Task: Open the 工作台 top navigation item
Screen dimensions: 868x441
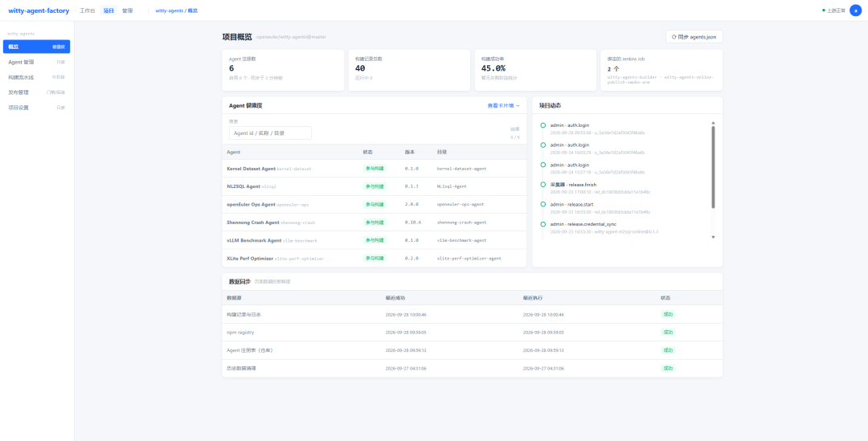Action: (88, 10)
